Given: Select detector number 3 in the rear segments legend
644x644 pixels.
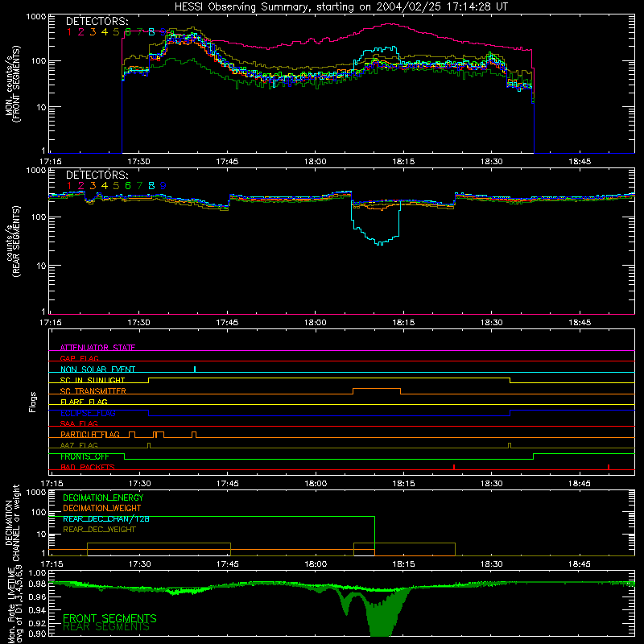Looking at the screenshot, I should (93, 186).
